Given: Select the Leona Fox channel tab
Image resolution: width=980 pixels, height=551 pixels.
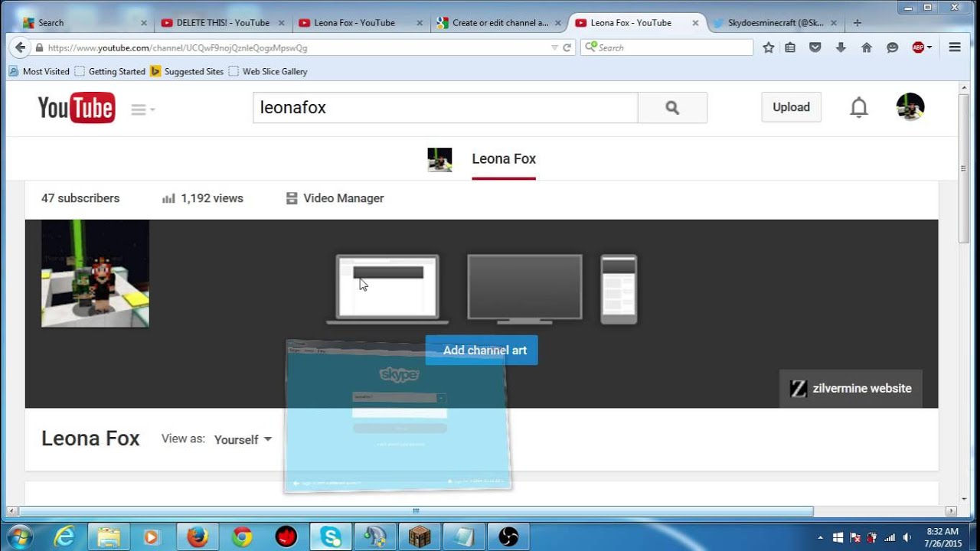Looking at the screenshot, I should pyautogui.click(x=504, y=159).
